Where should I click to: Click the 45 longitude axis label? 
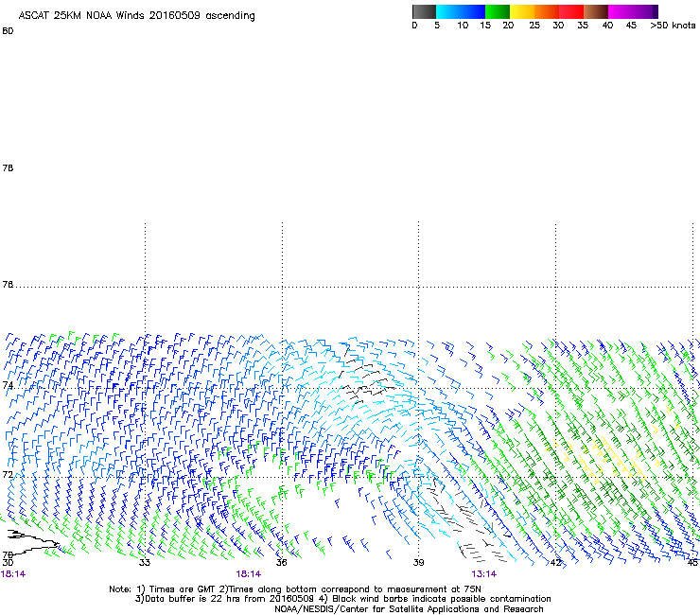click(x=692, y=562)
